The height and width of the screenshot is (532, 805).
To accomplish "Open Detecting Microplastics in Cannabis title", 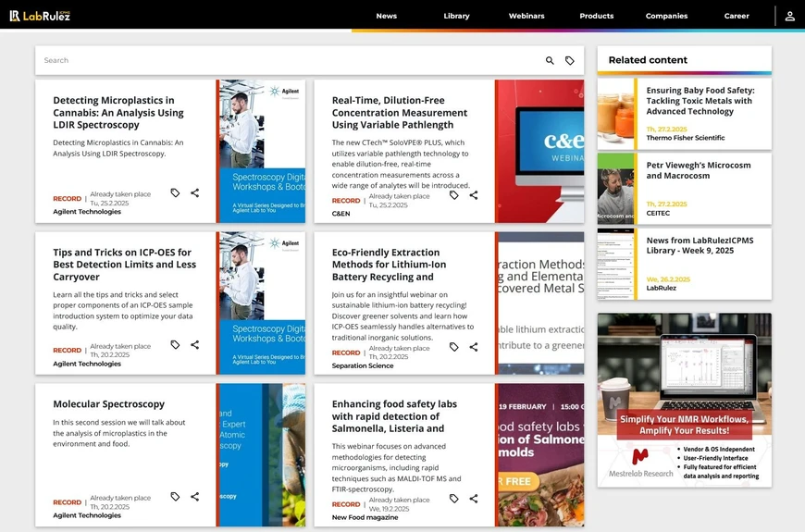I will (118, 113).
